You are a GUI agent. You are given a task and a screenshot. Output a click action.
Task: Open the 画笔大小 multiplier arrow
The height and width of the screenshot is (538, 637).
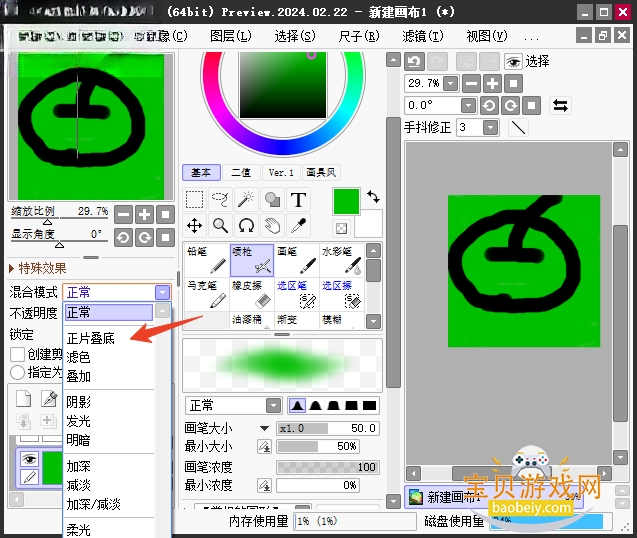pos(264,428)
